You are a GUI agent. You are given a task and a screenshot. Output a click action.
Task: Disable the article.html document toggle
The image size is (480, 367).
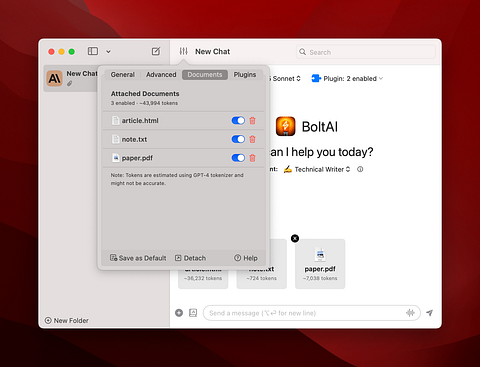(238, 121)
